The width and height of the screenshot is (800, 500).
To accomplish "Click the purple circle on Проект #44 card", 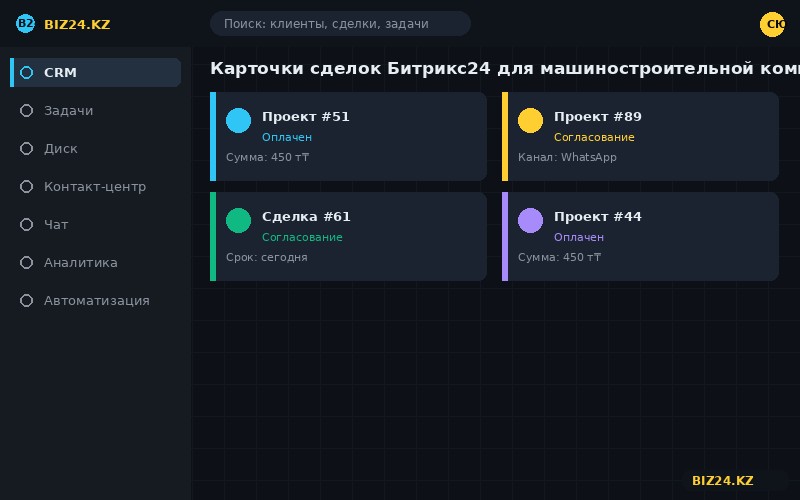I will click(x=530, y=220).
